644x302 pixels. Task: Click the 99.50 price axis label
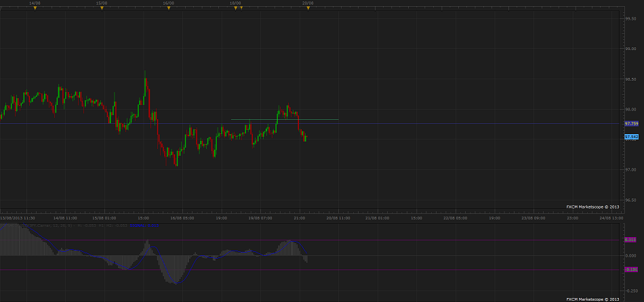[x=630, y=18]
